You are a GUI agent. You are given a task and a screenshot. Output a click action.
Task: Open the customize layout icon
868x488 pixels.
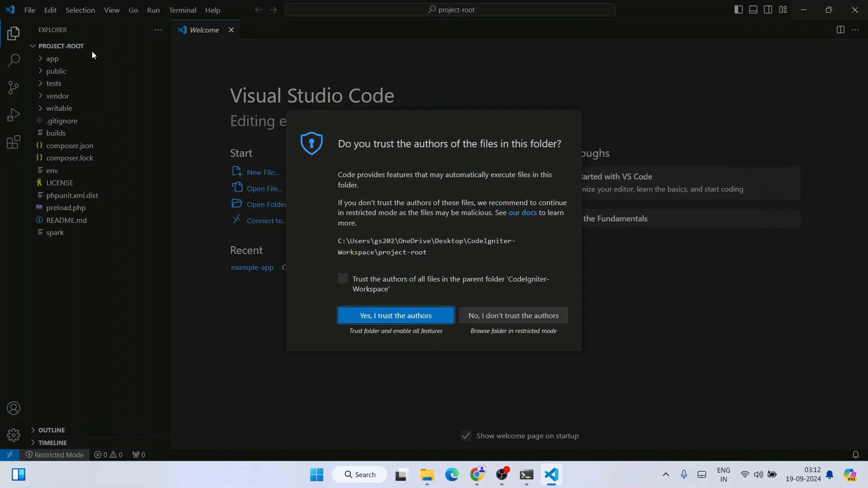783,9
